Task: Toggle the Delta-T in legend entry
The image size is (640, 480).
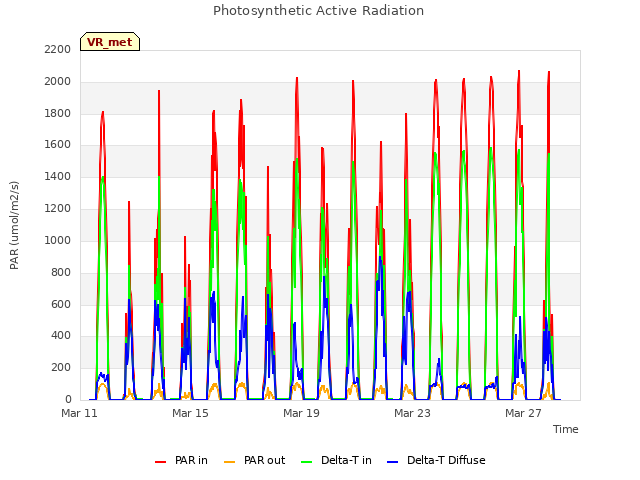Action: coord(336,460)
